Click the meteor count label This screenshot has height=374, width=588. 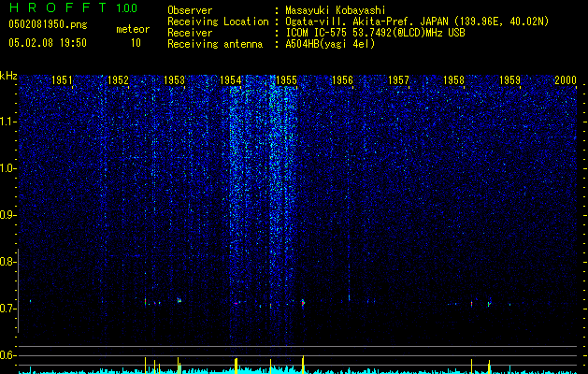click(x=133, y=29)
